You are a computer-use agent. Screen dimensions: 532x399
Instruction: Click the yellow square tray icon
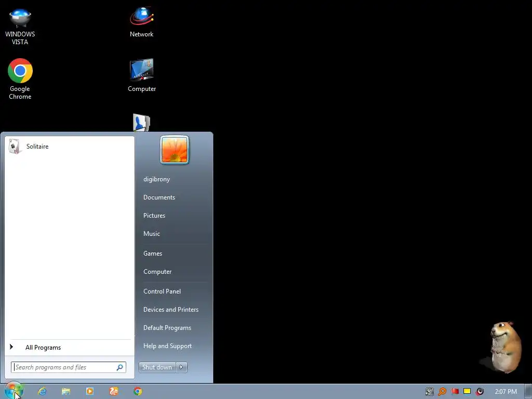(467, 391)
